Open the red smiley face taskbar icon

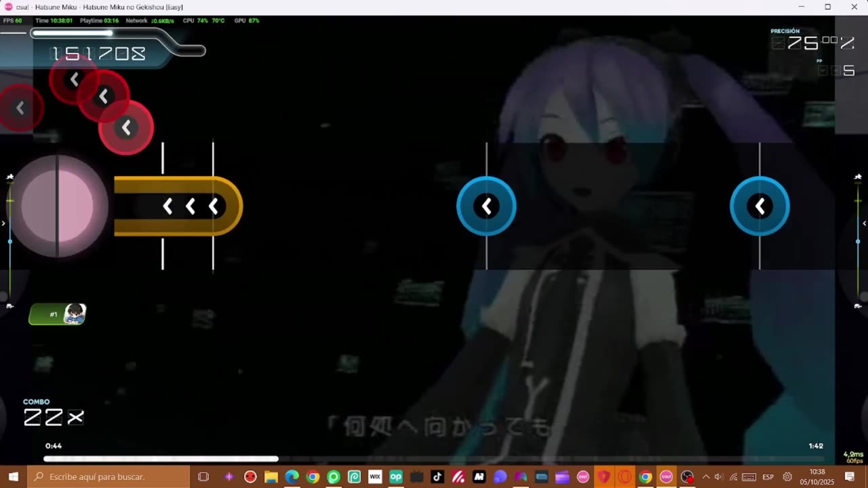click(x=250, y=476)
